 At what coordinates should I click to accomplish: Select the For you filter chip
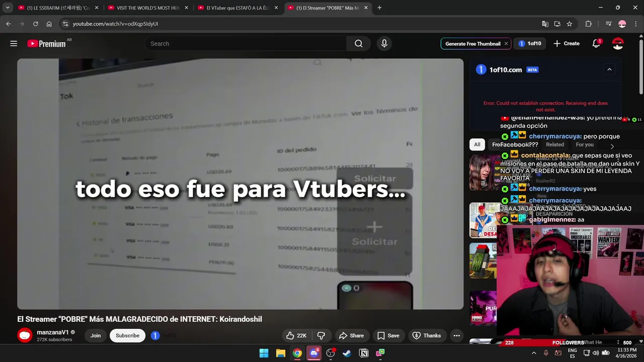(x=585, y=144)
